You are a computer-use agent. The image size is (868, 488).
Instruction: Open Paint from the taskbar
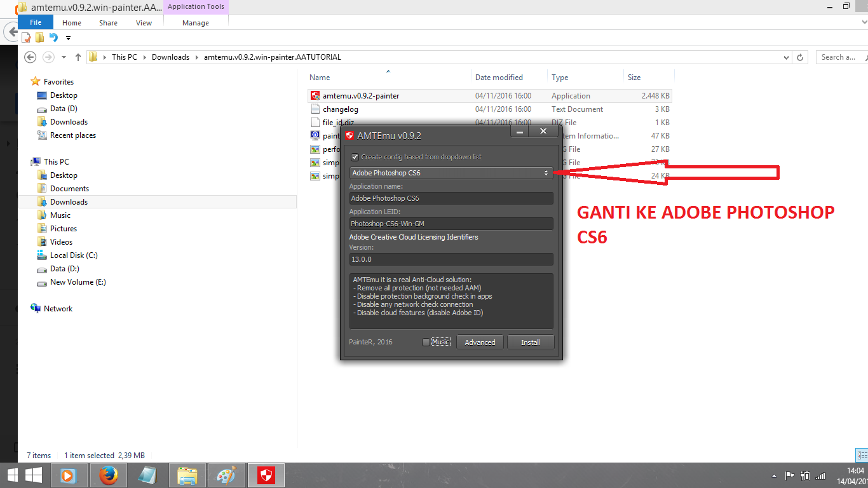[226, 475]
